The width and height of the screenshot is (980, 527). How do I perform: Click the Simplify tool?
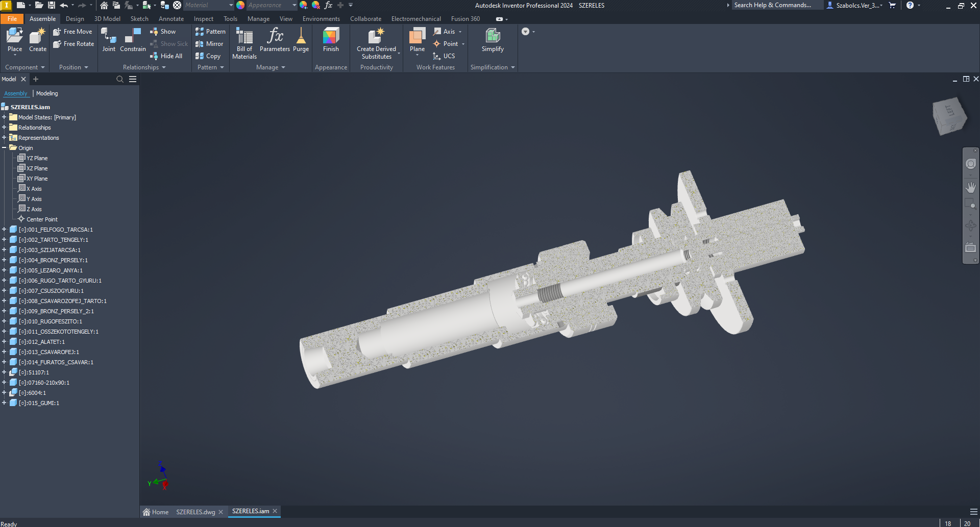point(493,40)
